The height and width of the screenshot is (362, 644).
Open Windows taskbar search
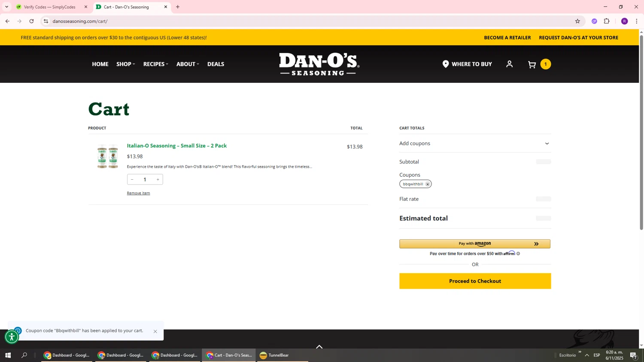pos(24,355)
